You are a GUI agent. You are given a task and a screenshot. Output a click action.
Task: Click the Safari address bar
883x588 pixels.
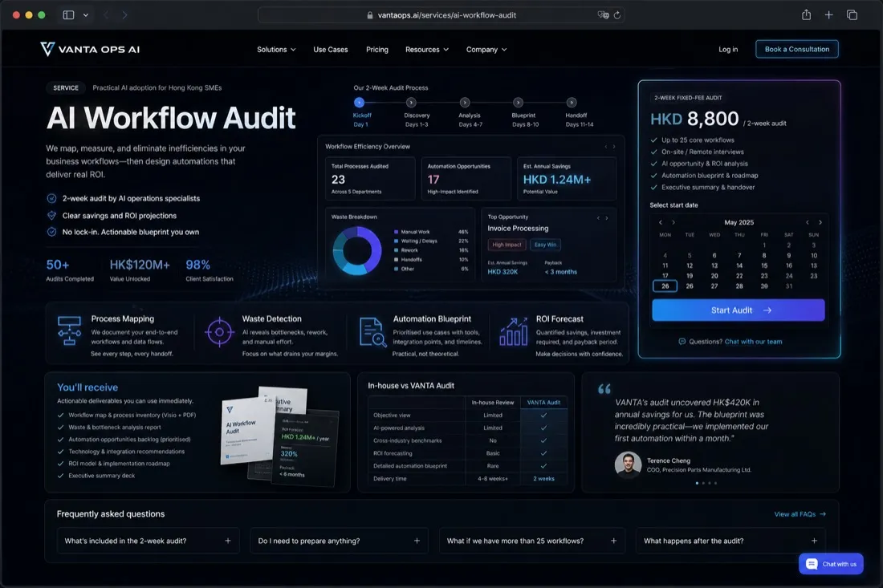click(441, 15)
